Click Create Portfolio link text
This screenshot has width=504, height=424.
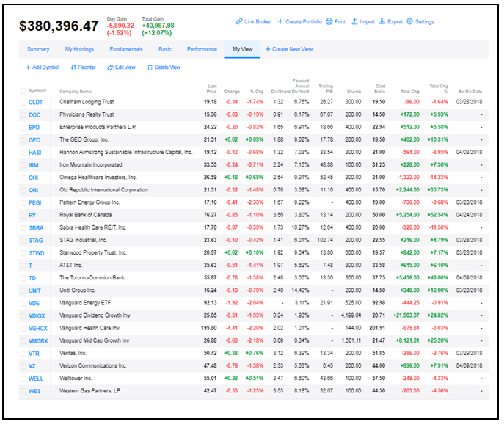[x=304, y=21]
